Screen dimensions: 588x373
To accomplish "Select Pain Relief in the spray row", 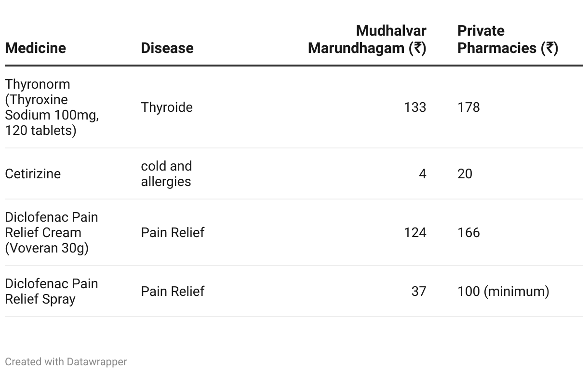I will pos(173,291).
